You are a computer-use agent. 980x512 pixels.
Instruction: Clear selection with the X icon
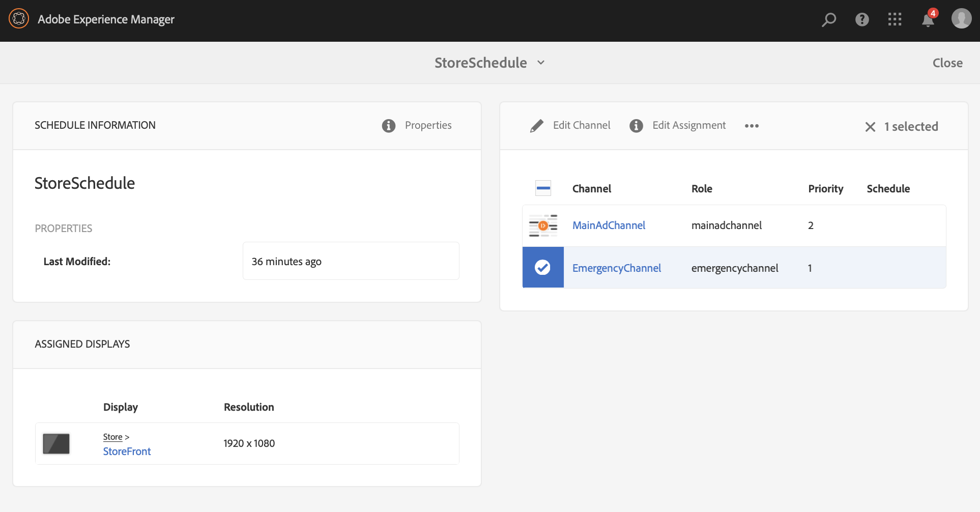[870, 127]
